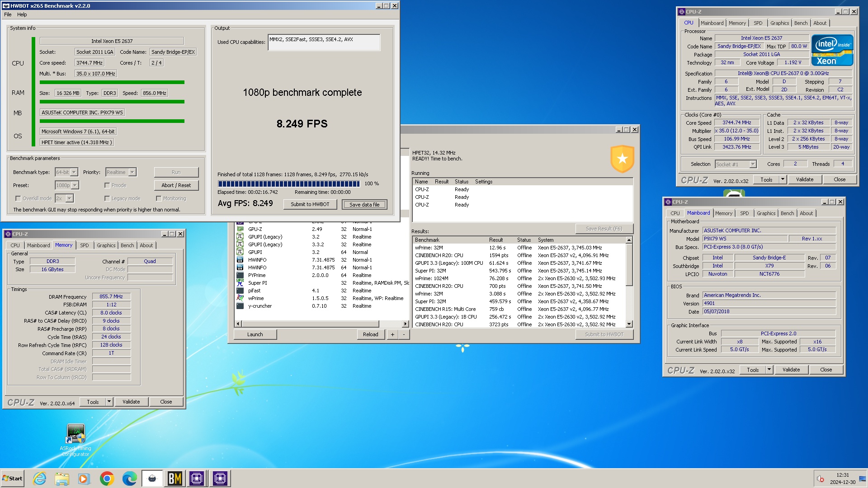Viewport: 868px width, 488px height.
Task: Expand Tools arrow in the CPU-Z Memory window
Action: pyautogui.click(x=109, y=402)
